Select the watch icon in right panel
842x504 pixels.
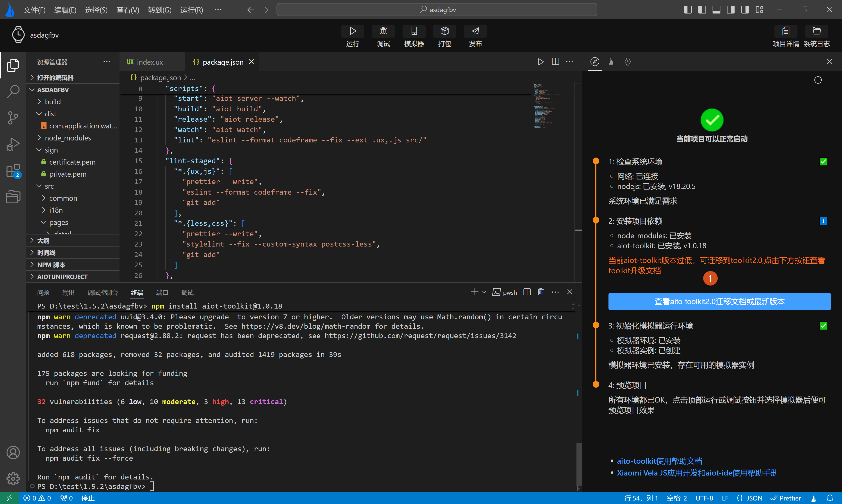[628, 62]
